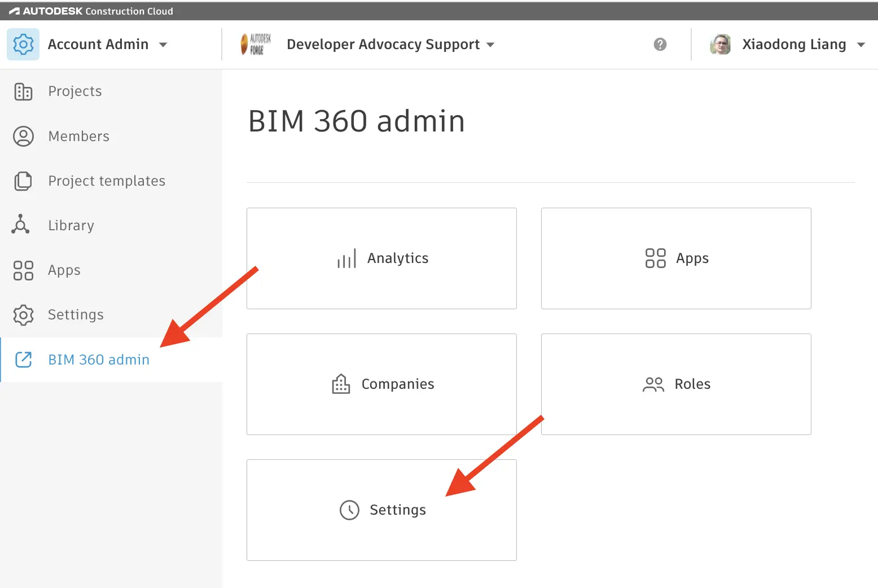Click the Apps card grid icon
Screen dimensions: 878x588
tap(655, 258)
